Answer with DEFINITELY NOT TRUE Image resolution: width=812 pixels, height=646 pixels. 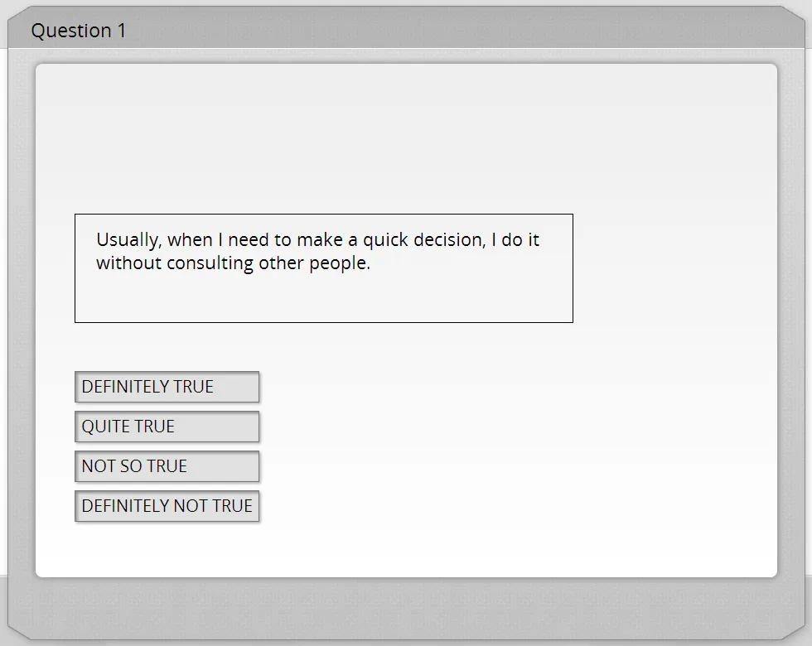167,506
